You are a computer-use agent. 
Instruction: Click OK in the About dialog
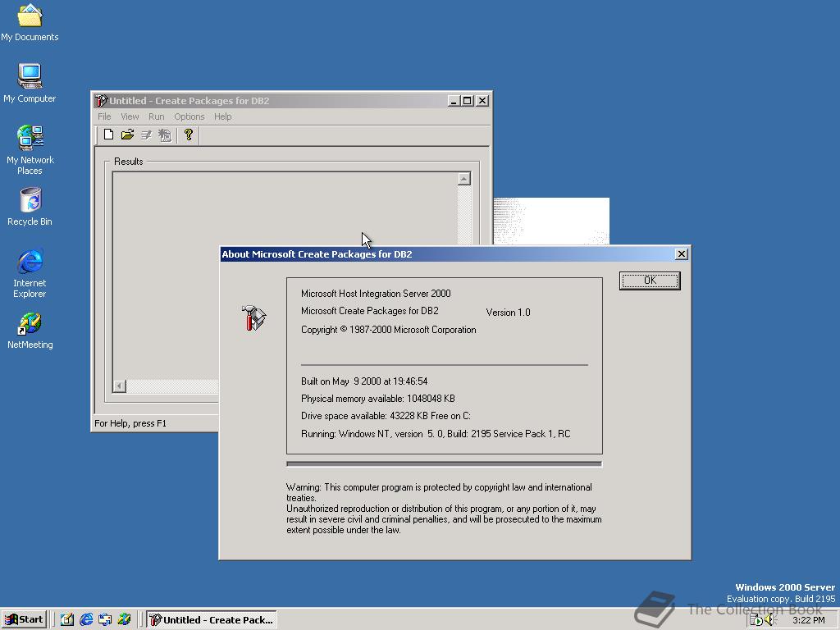(x=650, y=281)
